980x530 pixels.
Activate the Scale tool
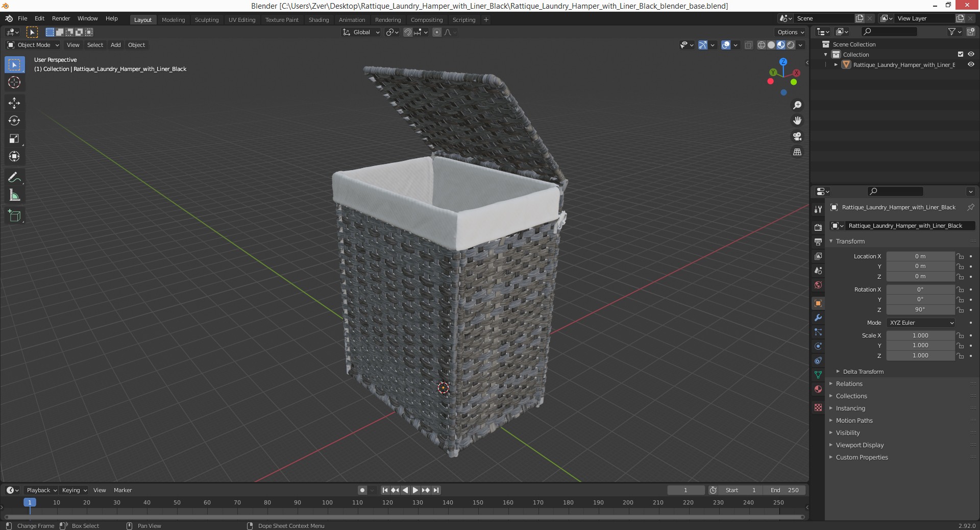pyautogui.click(x=14, y=139)
